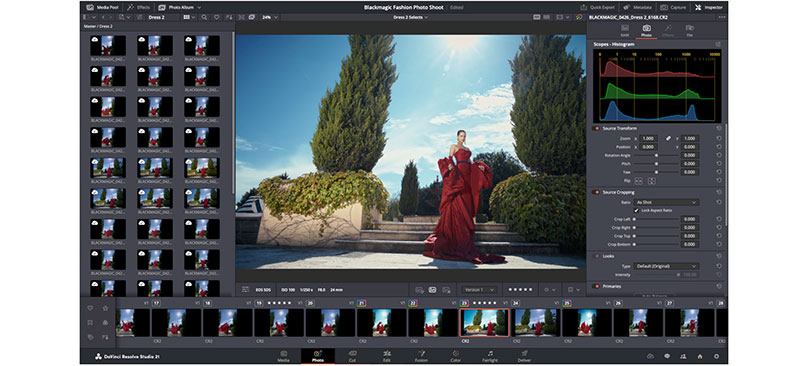Image resolution: width=800 pixels, height=366 pixels.
Task: Click Quick Export button
Action: [x=598, y=8]
